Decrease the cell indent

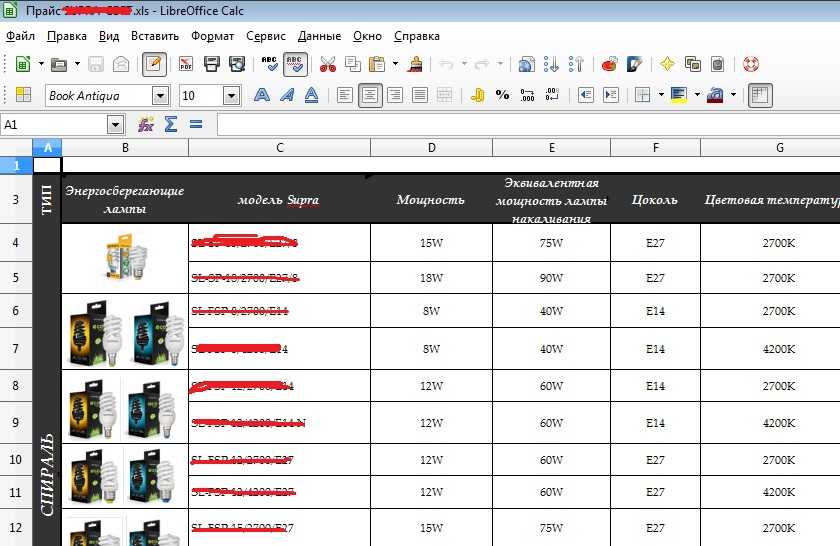pyautogui.click(x=586, y=95)
